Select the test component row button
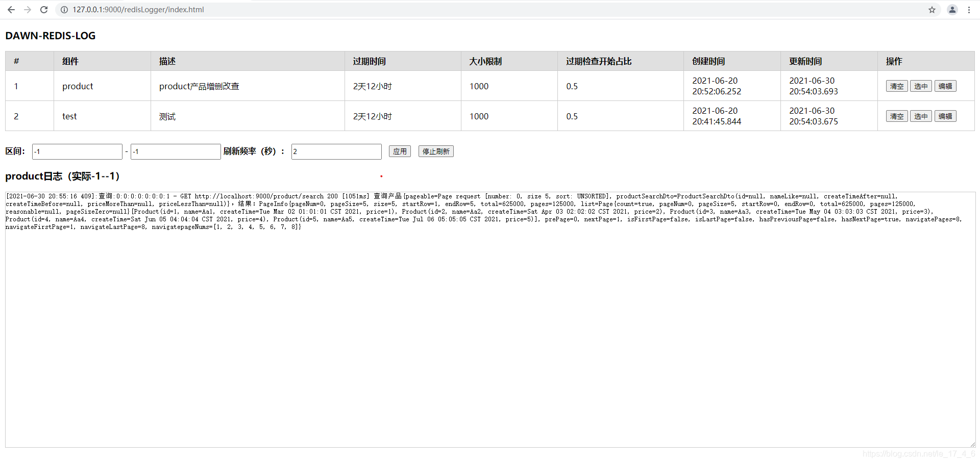The width and height of the screenshot is (980, 463). (921, 116)
